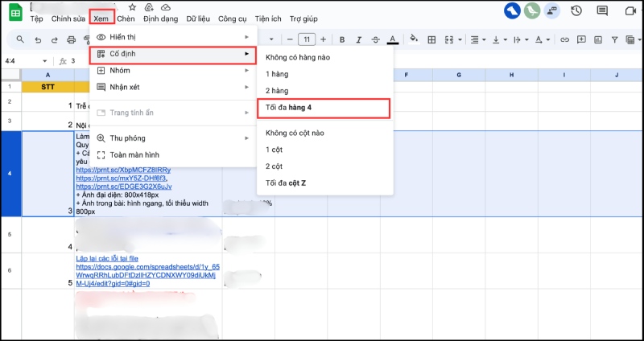Open the Lặp lại các lỗi tại file link
The image size is (644, 341).
pos(107,258)
